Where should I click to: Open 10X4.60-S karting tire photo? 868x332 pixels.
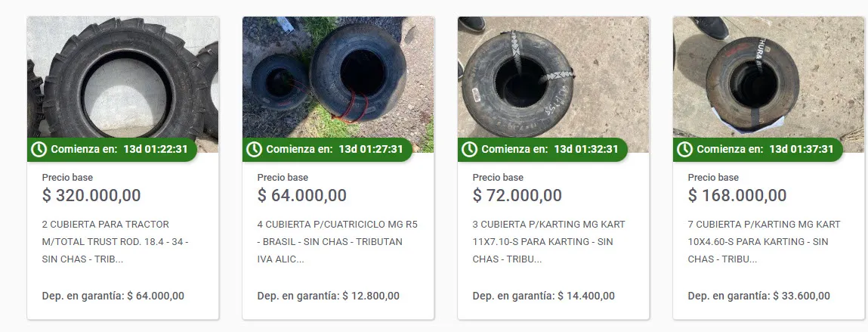[x=769, y=76]
